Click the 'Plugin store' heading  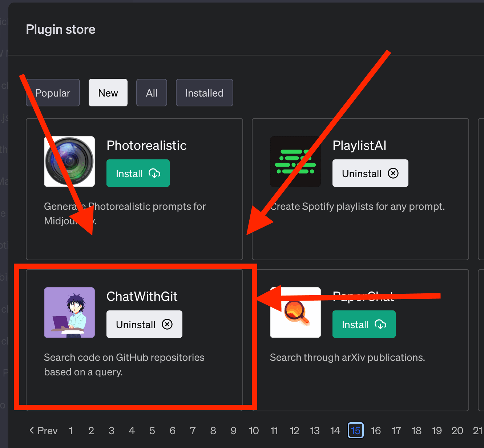click(61, 29)
